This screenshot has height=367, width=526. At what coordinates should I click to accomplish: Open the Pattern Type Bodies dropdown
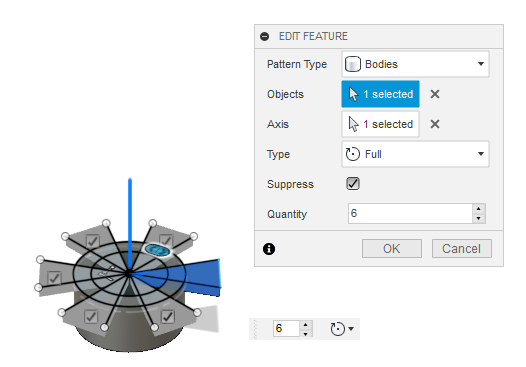point(415,64)
